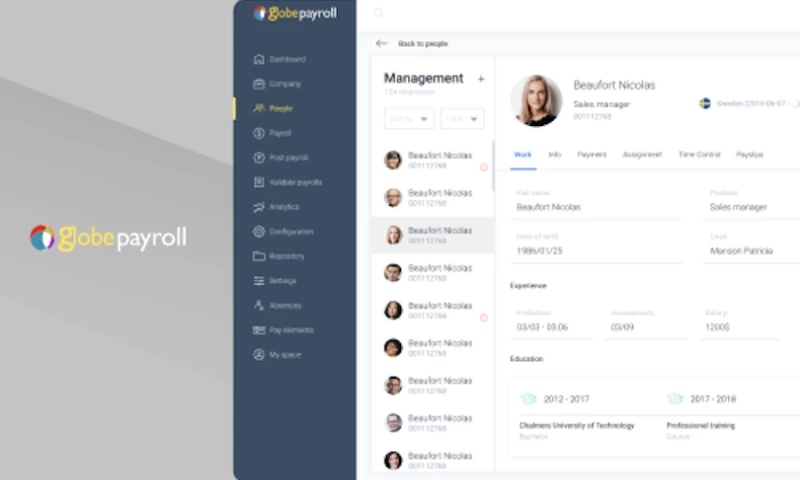This screenshot has width=800, height=480.
Task: Click the employee list scrollbar
Action: [x=493, y=166]
